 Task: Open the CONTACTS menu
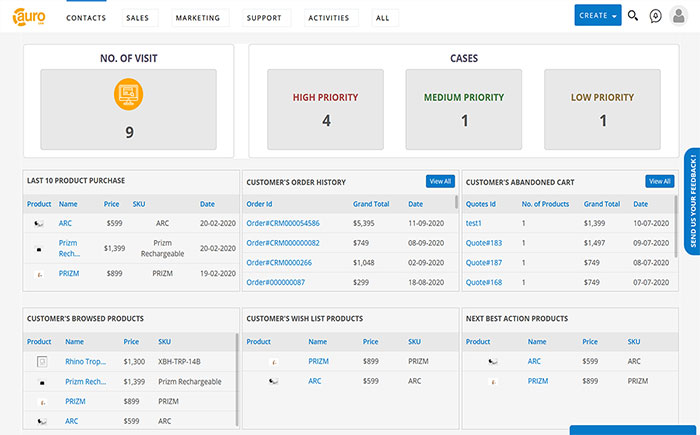[x=86, y=18]
